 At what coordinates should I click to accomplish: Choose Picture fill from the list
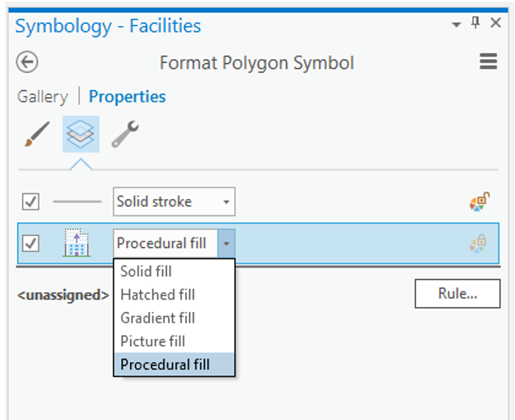[x=152, y=341]
